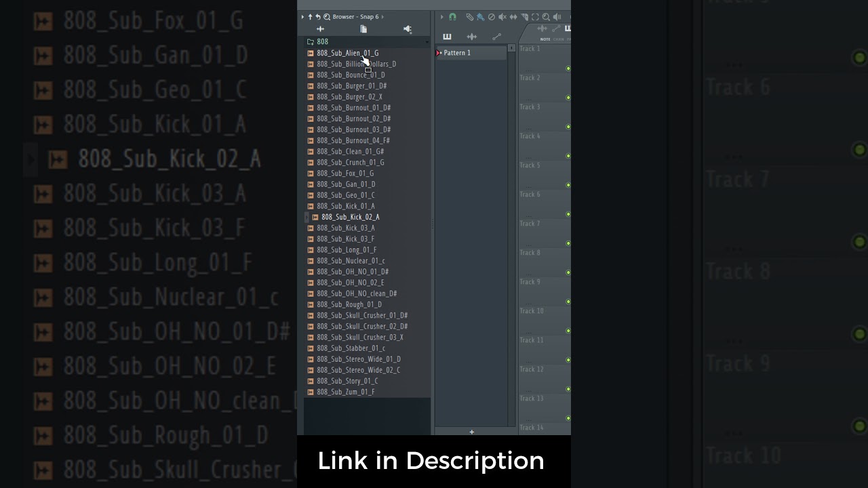Screen dimensions: 868x488
Task: Switch to the CHAN tab
Action: click(558, 39)
